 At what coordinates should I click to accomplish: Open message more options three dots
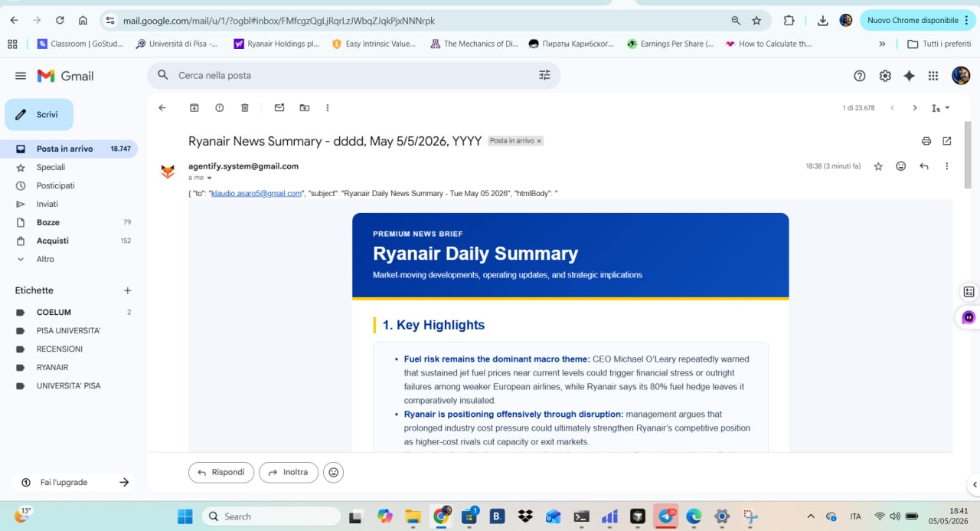(947, 166)
